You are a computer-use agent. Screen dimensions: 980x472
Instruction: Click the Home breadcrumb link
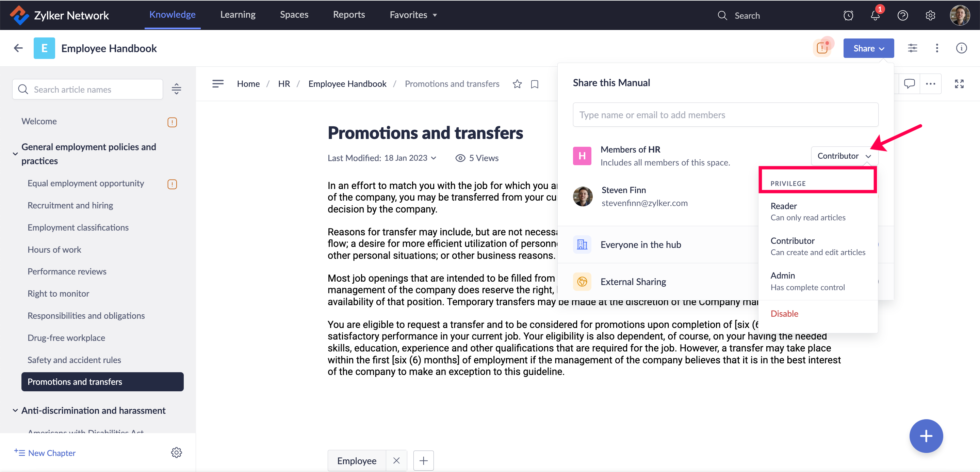point(248,84)
